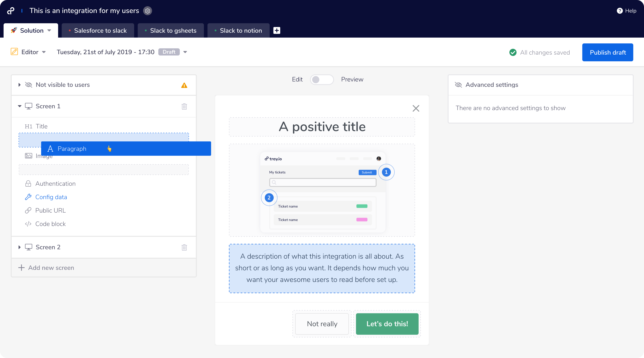Open integration settings gear icon

point(148,11)
